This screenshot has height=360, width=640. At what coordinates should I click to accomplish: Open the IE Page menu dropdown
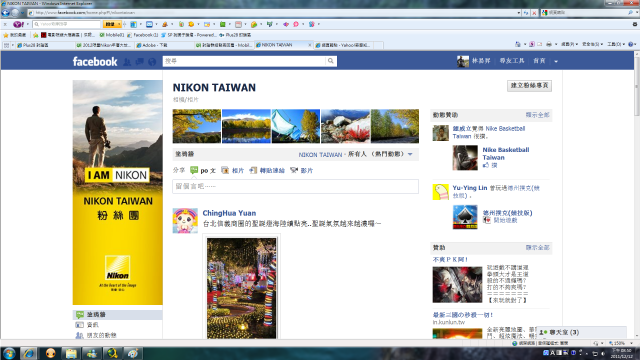569,44
